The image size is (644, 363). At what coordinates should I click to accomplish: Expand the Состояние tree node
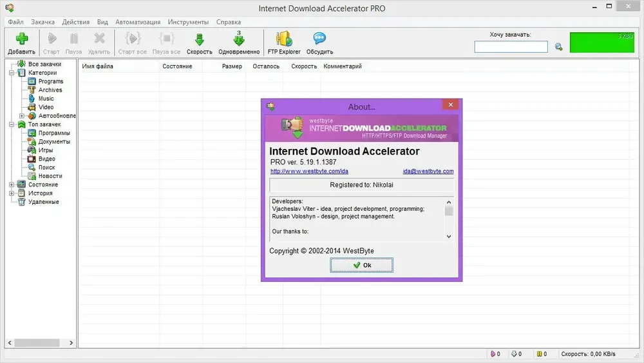tap(12, 184)
